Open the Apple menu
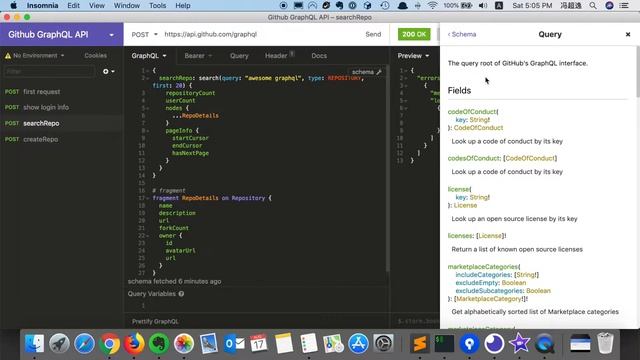640x360 pixels. click(x=13, y=5)
